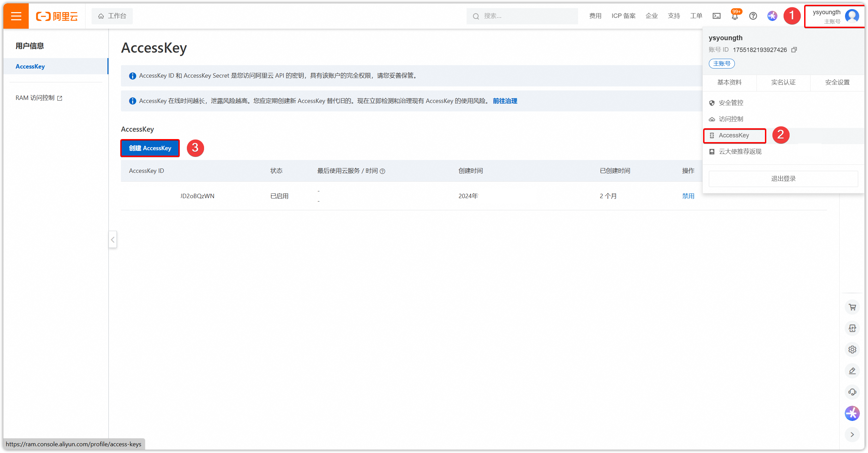Focus the top 搜索 search field
Viewport: 868px width, 453px height.
click(x=522, y=16)
